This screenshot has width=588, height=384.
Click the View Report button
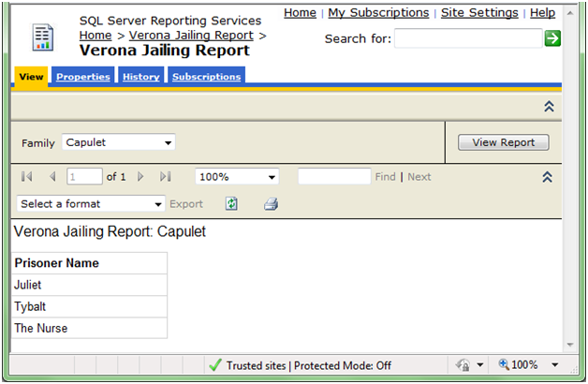(x=503, y=142)
